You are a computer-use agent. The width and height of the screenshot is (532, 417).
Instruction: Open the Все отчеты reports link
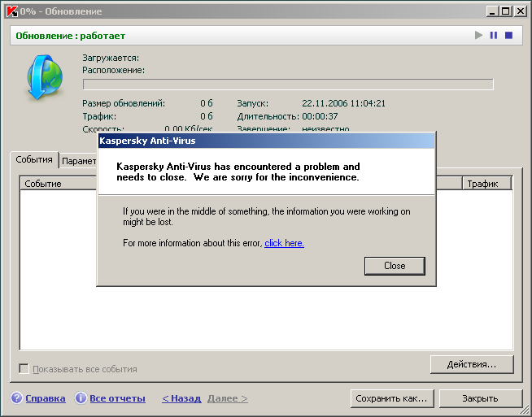click(117, 398)
